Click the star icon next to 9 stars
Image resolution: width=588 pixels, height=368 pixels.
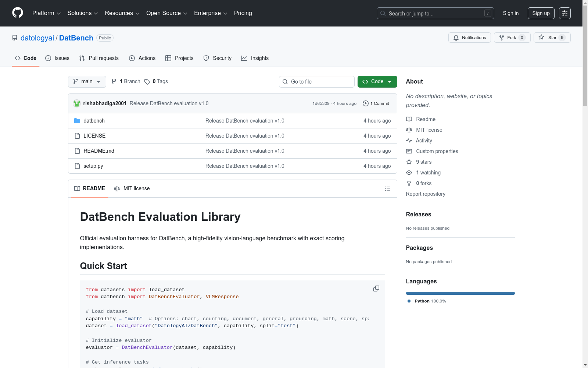(x=409, y=162)
